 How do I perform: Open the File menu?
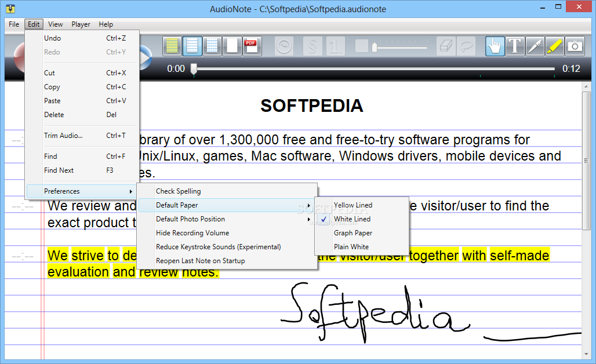[x=14, y=24]
